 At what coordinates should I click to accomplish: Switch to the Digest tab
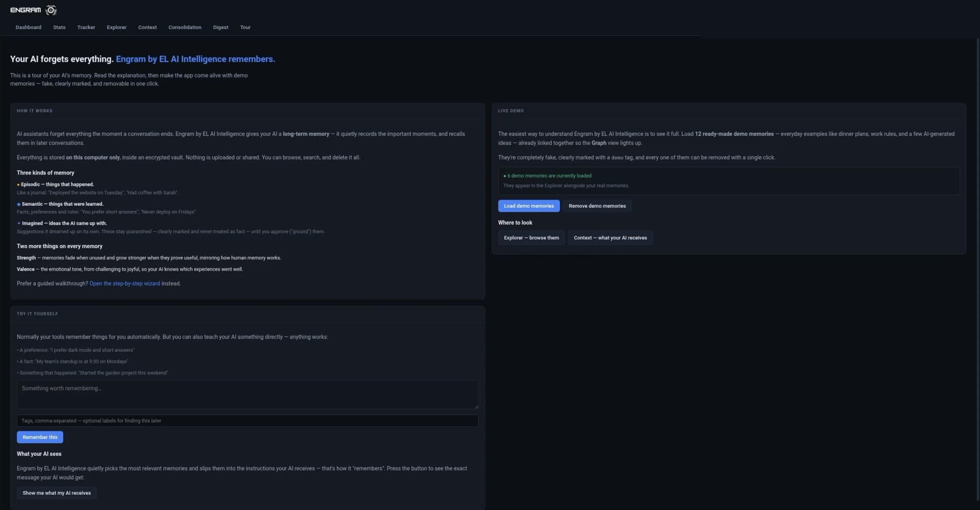pyautogui.click(x=220, y=28)
